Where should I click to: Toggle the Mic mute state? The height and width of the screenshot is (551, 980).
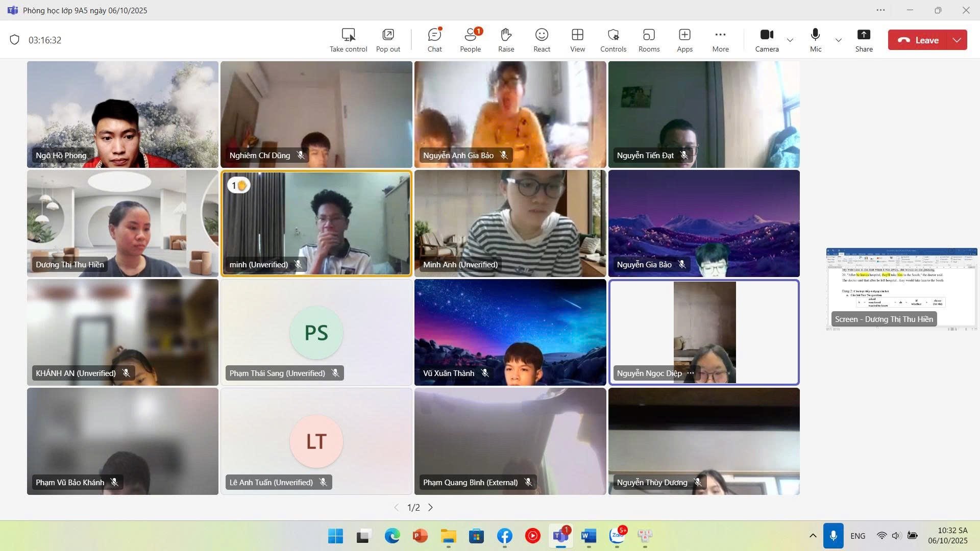point(816,40)
